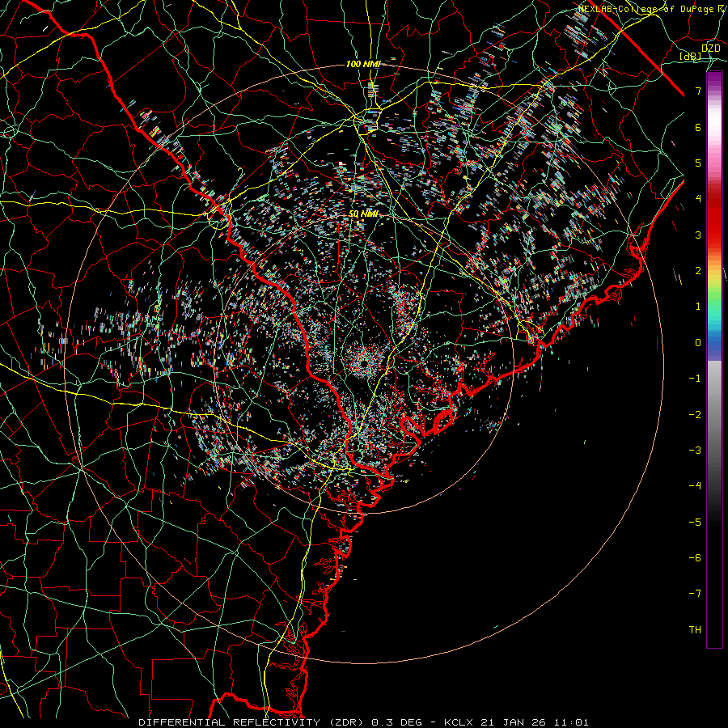Select the 6 value on the color scale
This screenshot has height=728, width=728.
698,127
